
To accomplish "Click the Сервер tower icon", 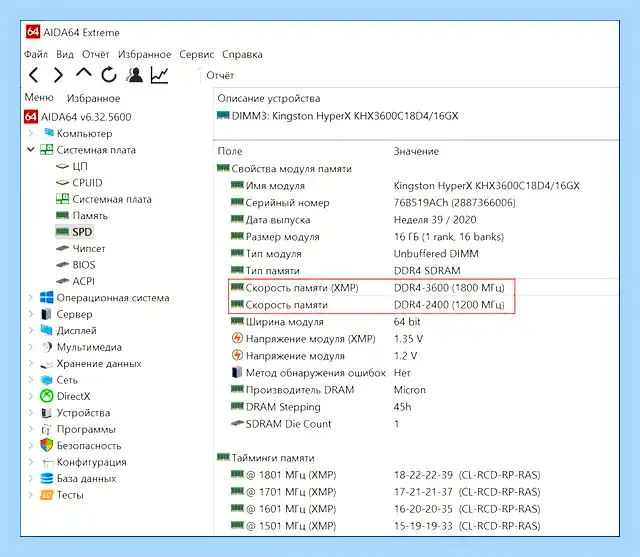I will pyautogui.click(x=47, y=314).
